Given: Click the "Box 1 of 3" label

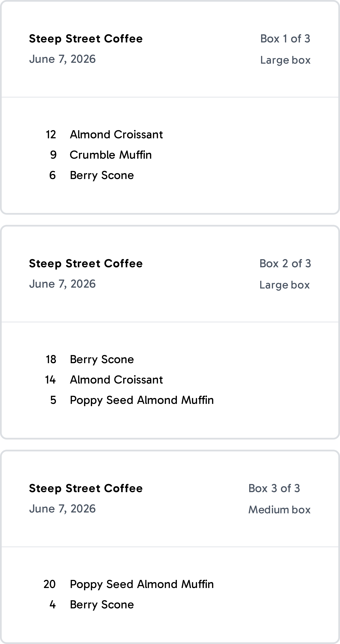Looking at the screenshot, I should (285, 39).
